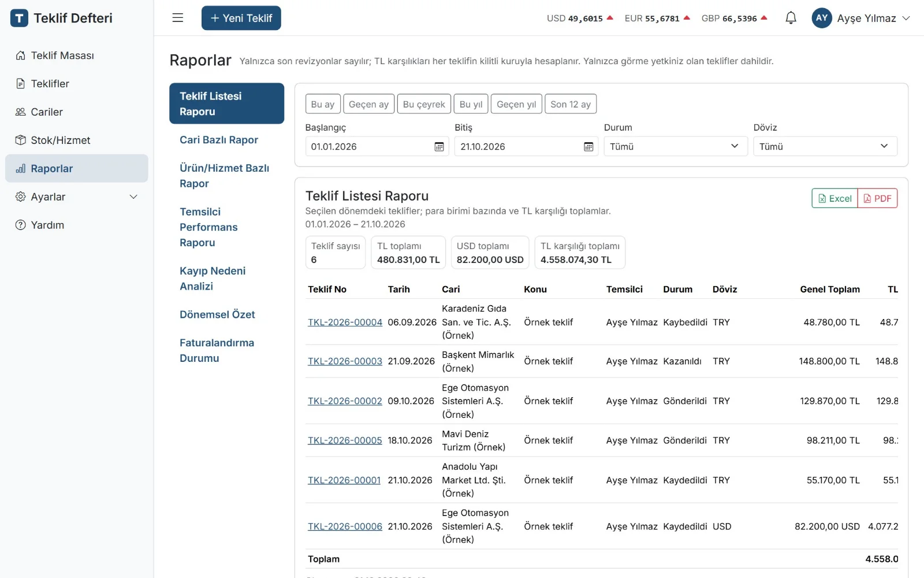Screen dimensions: 924x578
Task: Click the Yardım question mark icon
Action: pos(20,225)
